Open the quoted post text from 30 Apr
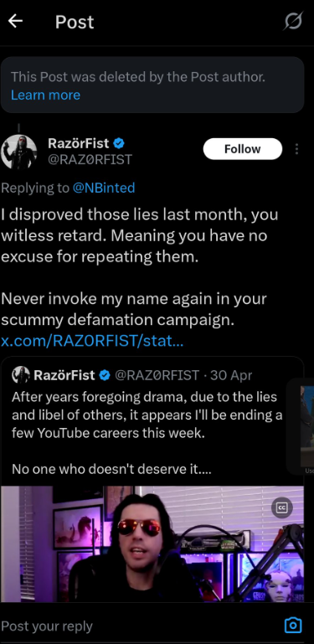 click(147, 433)
